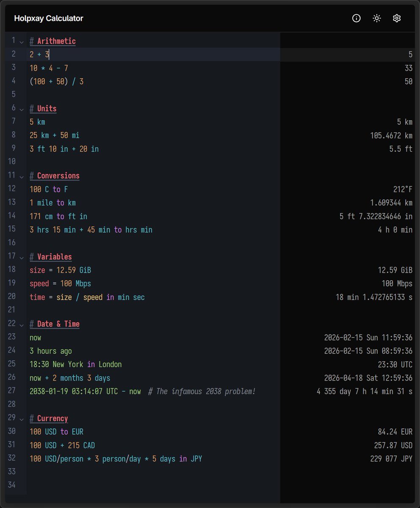Click result '84.24 EUR'
Screen dimensions: 420x508
pyautogui.click(x=395, y=432)
